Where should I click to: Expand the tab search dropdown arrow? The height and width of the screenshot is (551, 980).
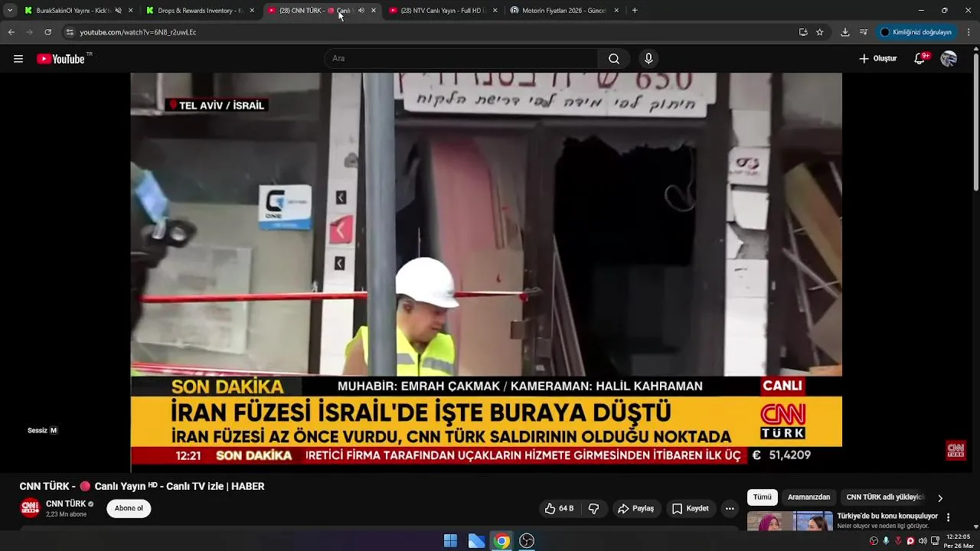tap(10, 11)
